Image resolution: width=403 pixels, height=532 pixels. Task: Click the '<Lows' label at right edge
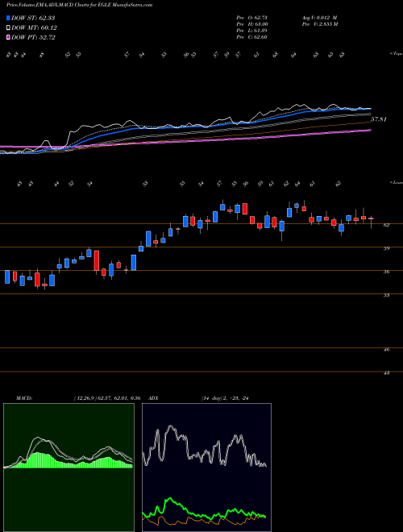tap(397, 182)
